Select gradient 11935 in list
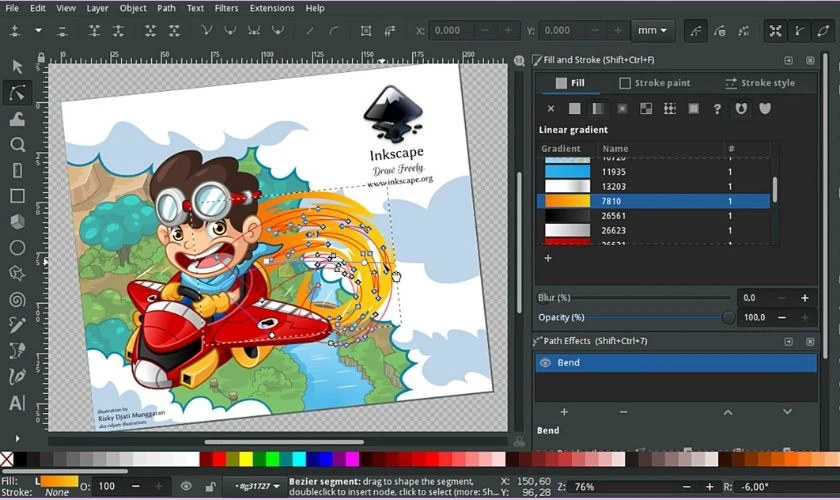The height and width of the screenshot is (500, 840). click(653, 172)
